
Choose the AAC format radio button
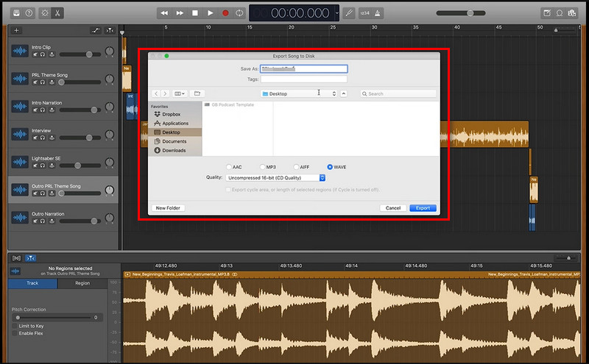[229, 167]
